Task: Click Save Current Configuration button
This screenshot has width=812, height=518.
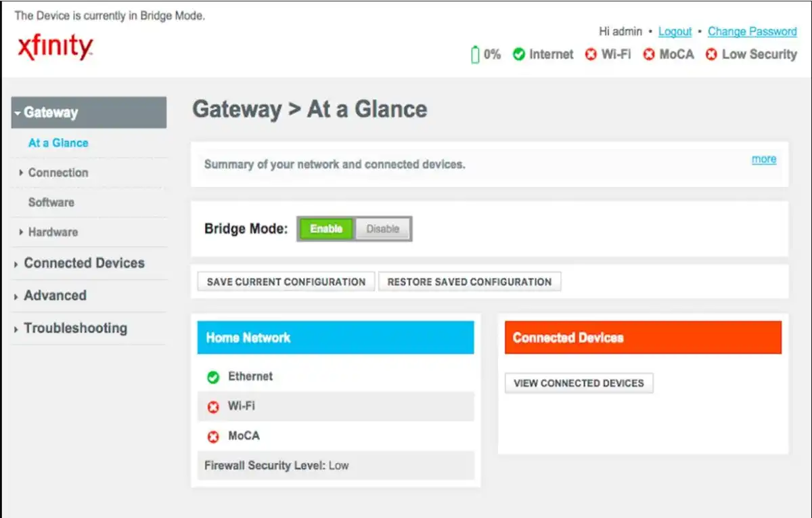Action: click(x=286, y=282)
